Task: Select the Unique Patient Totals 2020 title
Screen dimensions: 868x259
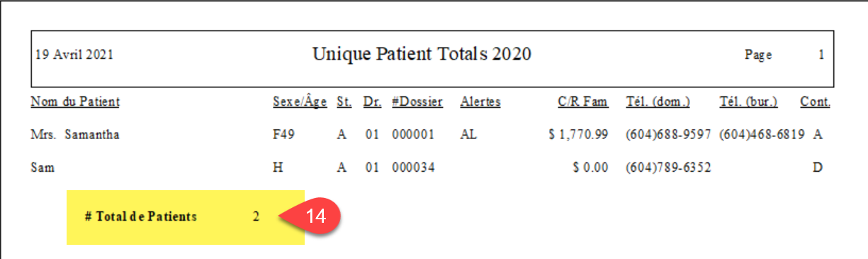Action: pos(422,54)
